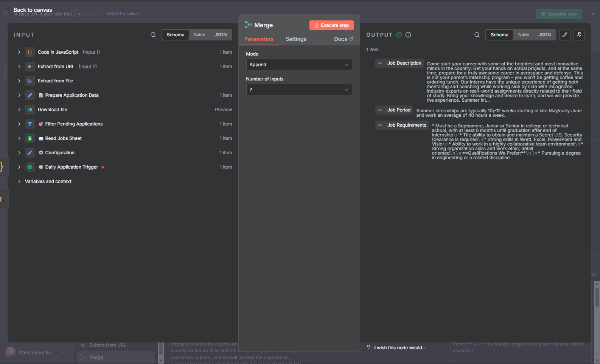Image resolution: width=600 pixels, height=364 pixels.
Task: Click the Filter Pending Applications funnel icon
Action: pos(30,124)
